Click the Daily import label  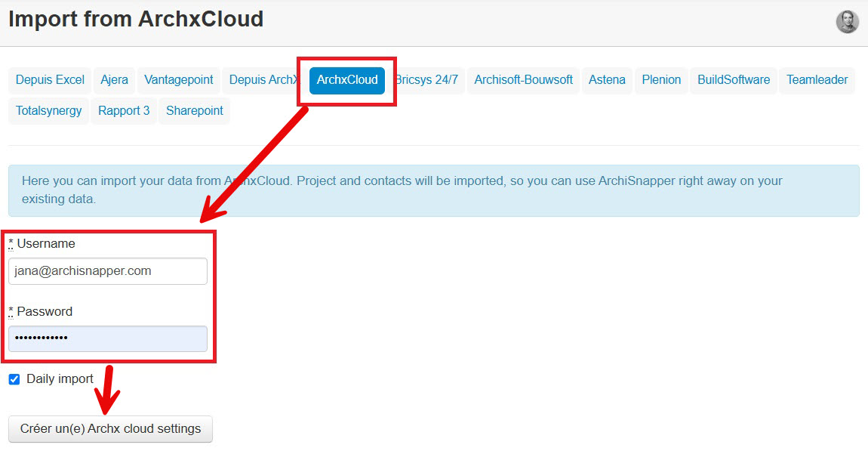click(60, 379)
